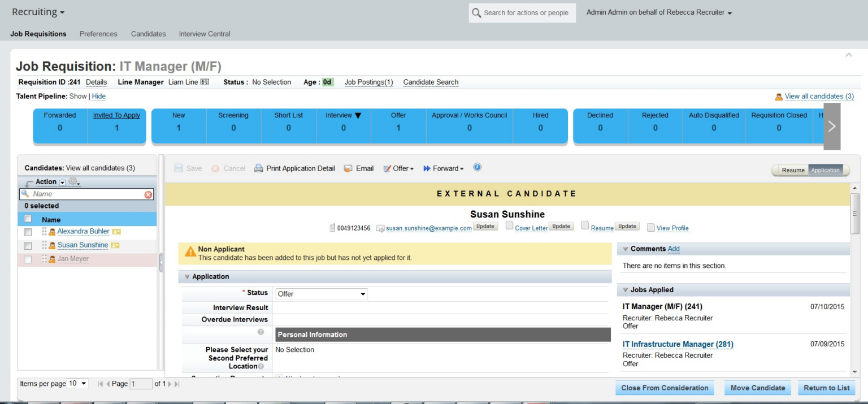Open the help icon beside Forward

pos(477,167)
